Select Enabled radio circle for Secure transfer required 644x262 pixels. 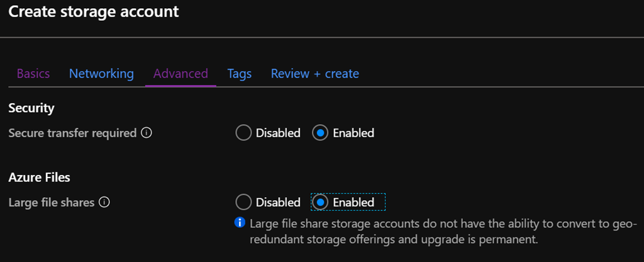(x=320, y=133)
